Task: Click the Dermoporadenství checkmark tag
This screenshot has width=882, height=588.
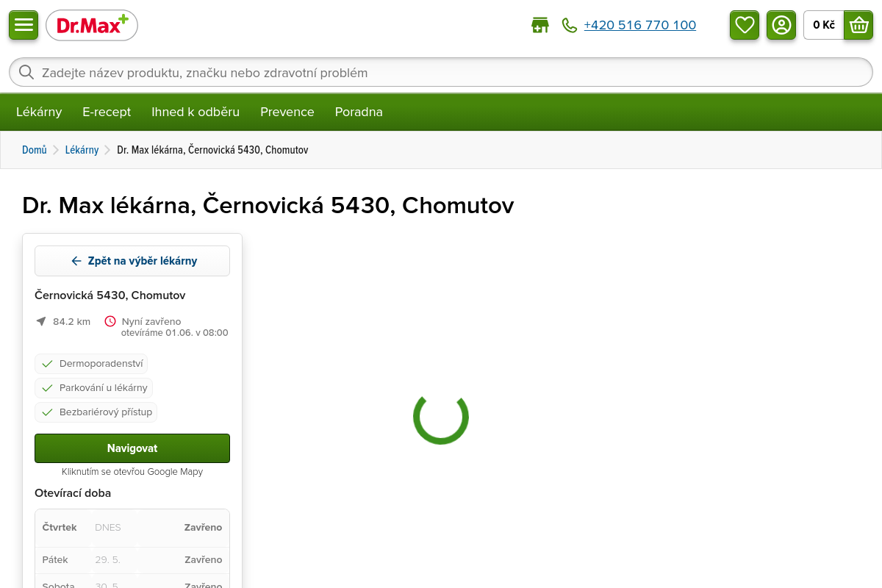Action: tap(91, 364)
